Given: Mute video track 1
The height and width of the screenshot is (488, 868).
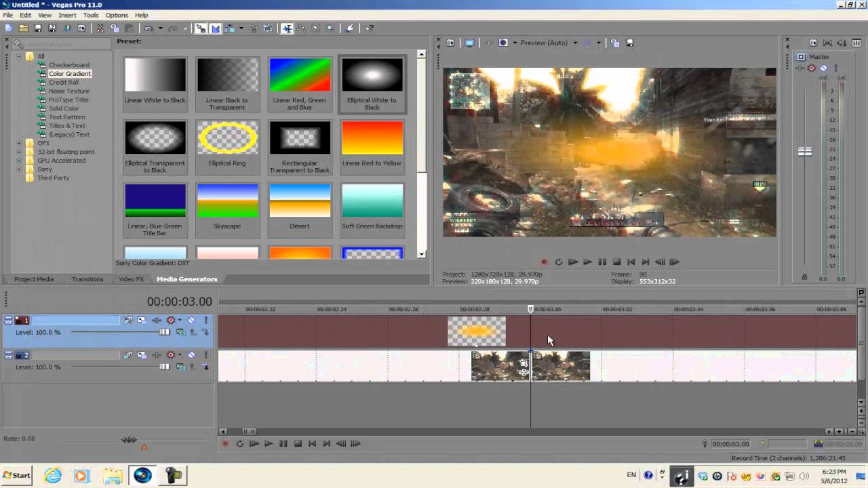Looking at the screenshot, I should pyautogui.click(x=191, y=320).
